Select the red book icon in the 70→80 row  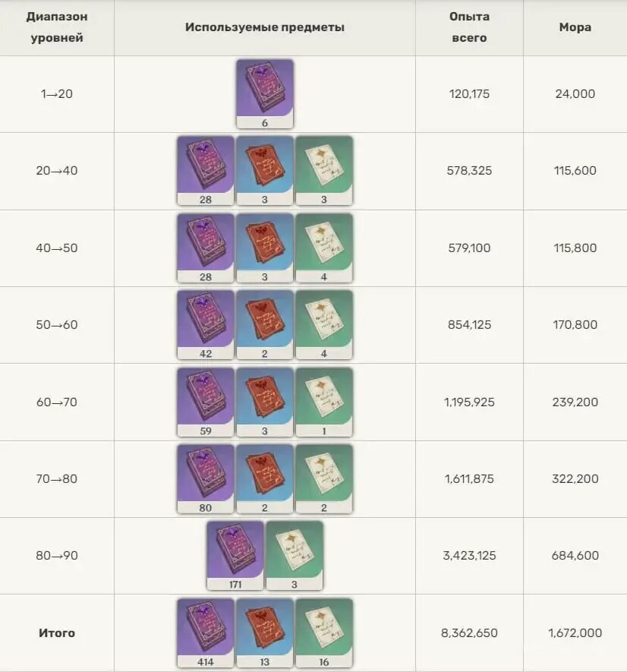coord(265,478)
